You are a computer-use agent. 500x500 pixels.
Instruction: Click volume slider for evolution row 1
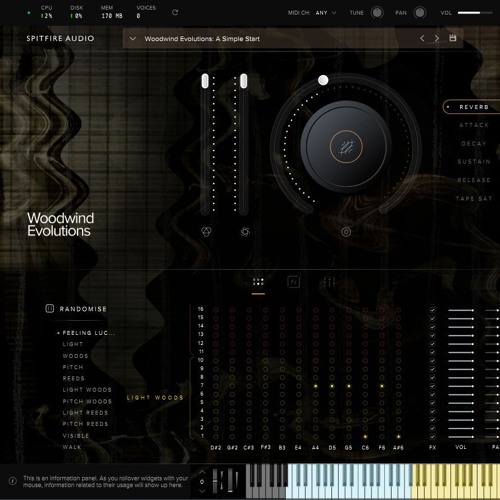pos(461,437)
